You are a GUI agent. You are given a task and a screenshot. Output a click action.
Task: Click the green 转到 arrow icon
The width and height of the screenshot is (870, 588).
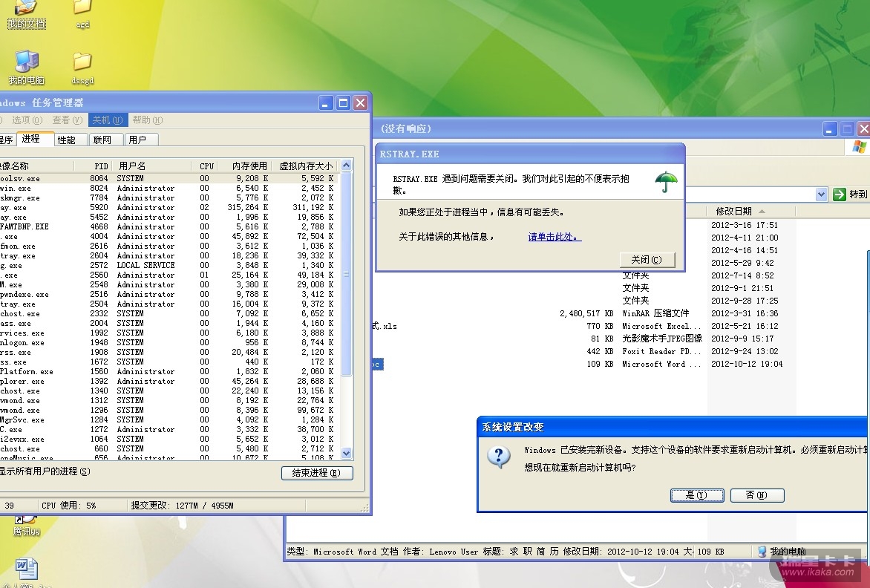click(840, 195)
